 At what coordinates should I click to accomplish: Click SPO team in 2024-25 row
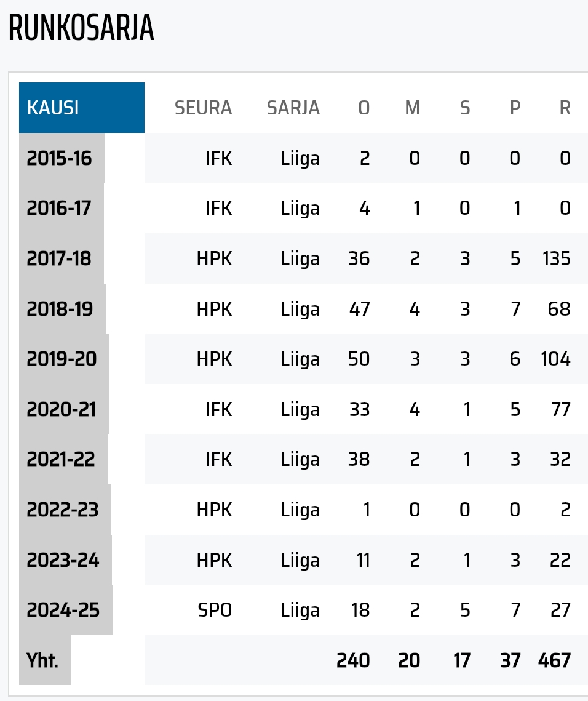point(215,611)
